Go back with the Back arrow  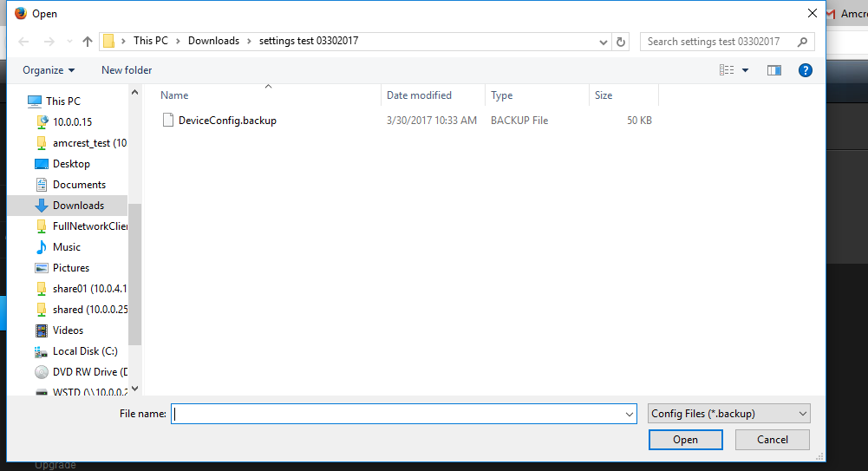(x=23, y=42)
